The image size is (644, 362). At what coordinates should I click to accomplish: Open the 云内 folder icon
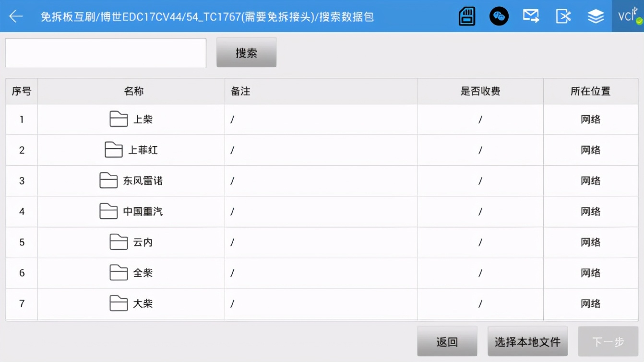pyautogui.click(x=119, y=242)
